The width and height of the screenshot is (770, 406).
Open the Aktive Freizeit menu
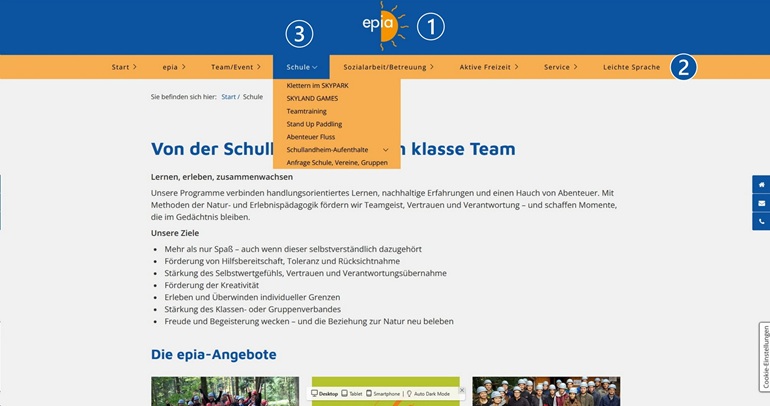tap(488, 67)
